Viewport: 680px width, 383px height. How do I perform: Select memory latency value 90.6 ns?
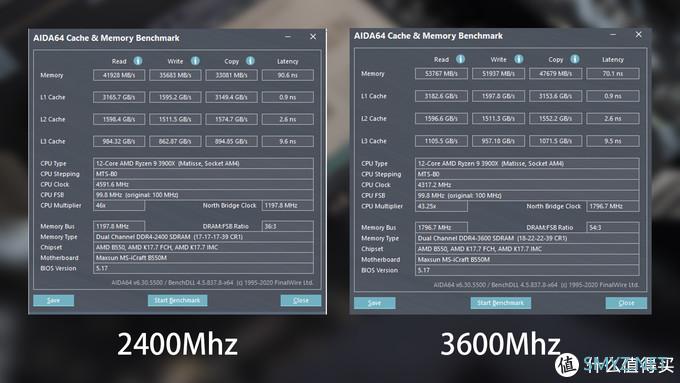(x=288, y=75)
